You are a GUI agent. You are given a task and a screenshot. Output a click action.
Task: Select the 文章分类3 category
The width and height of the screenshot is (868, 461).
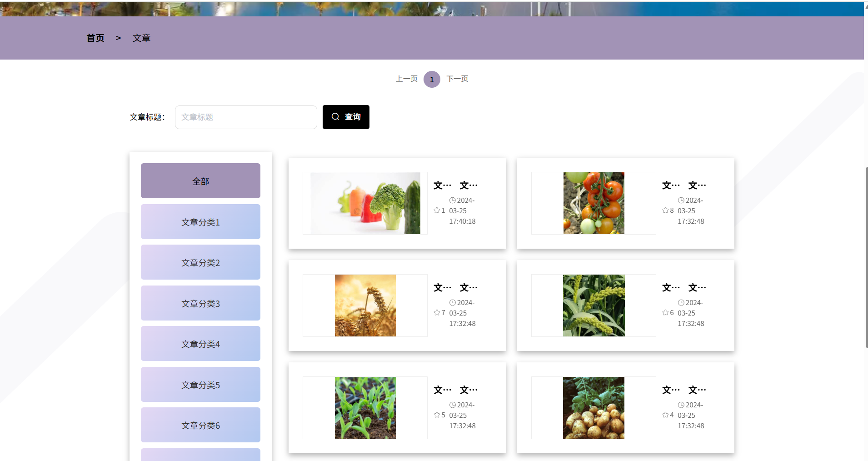[200, 303]
